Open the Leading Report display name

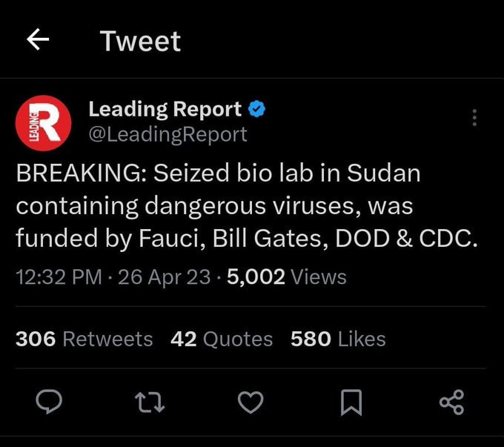pos(165,110)
